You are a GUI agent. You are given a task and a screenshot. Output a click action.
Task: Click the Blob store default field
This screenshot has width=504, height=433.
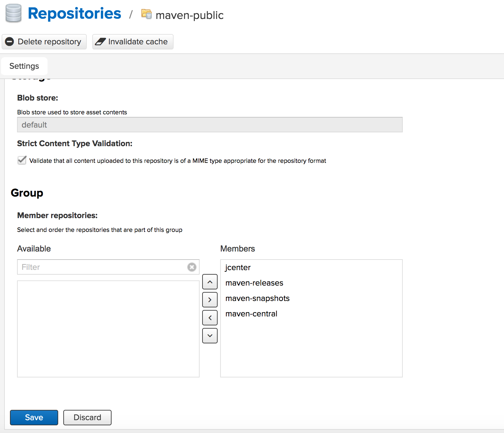coord(210,125)
